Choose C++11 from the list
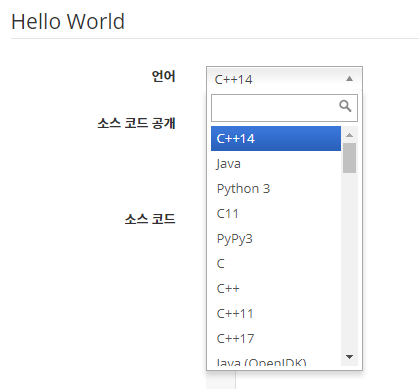The width and height of the screenshot is (419, 389). [276, 313]
